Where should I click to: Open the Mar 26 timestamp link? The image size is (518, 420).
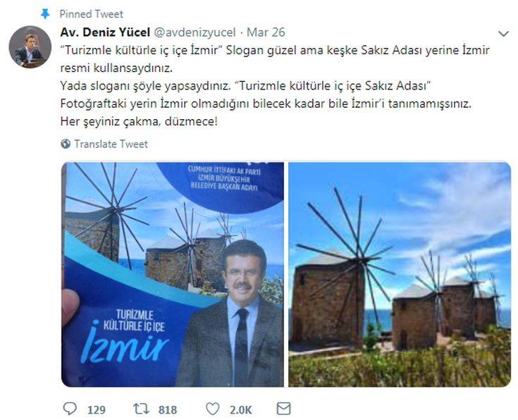[x=266, y=32]
